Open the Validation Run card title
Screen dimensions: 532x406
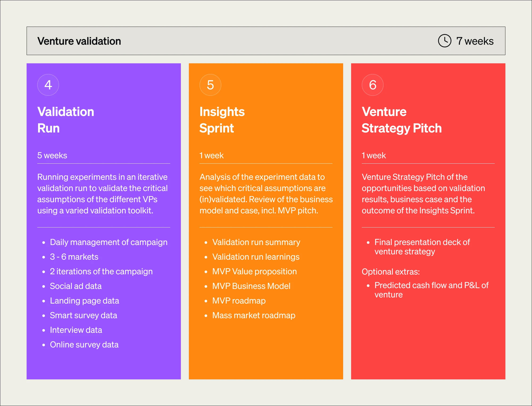pyautogui.click(x=66, y=120)
